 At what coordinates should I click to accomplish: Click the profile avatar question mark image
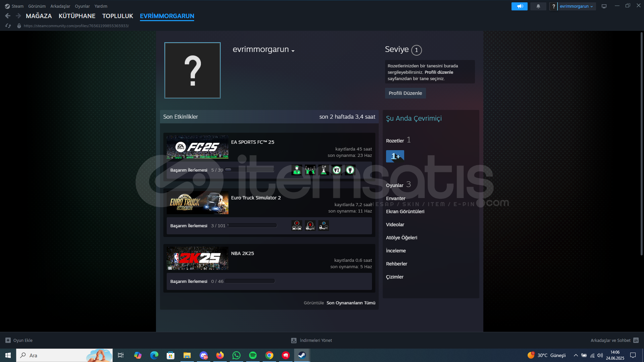tap(193, 70)
